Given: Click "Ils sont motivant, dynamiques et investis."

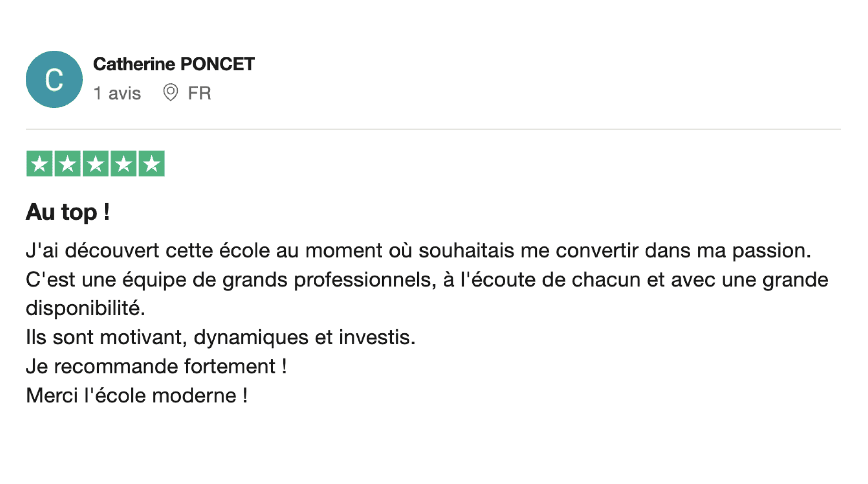Looking at the screenshot, I should point(220,337).
